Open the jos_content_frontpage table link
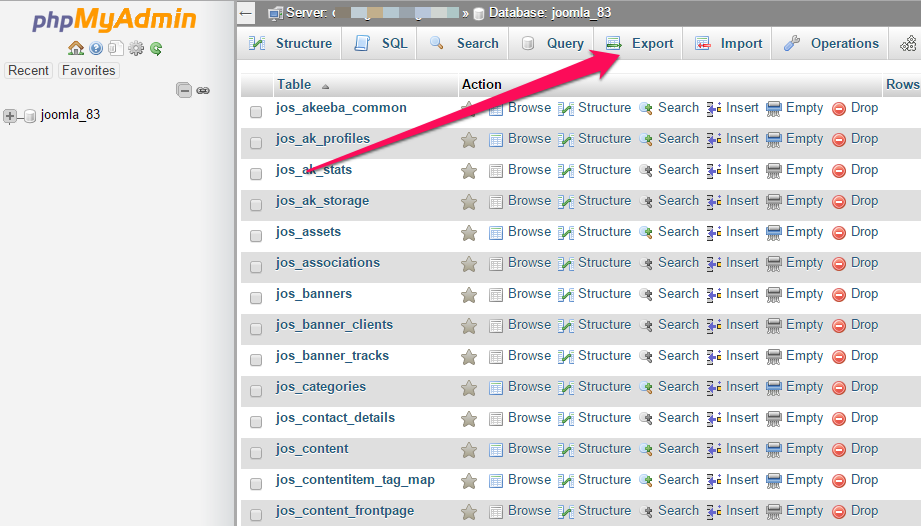The height and width of the screenshot is (526, 921). click(345, 511)
